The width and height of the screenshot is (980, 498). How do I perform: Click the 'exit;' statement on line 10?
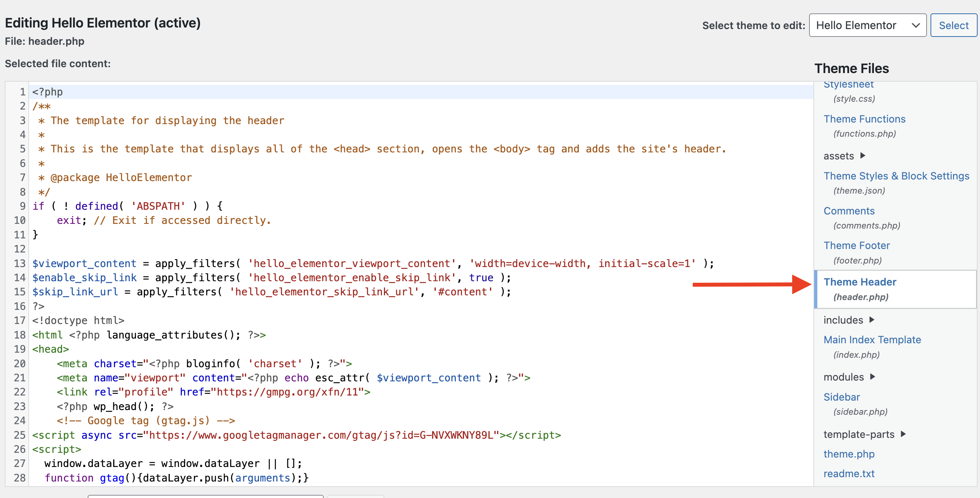pos(72,220)
